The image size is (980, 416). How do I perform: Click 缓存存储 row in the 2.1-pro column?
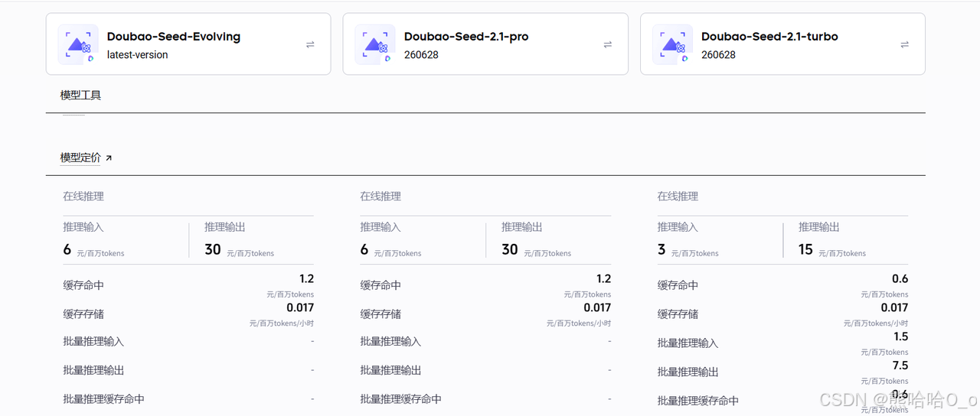coord(485,314)
